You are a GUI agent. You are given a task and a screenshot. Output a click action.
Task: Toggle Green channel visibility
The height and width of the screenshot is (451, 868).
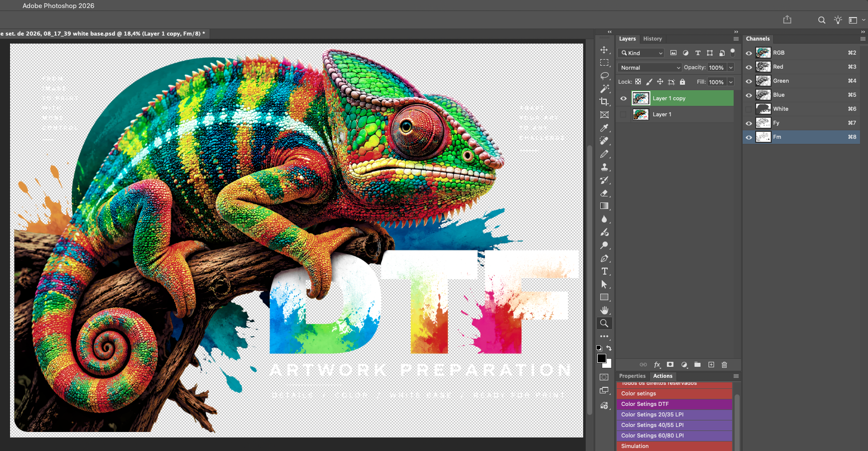click(x=749, y=81)
